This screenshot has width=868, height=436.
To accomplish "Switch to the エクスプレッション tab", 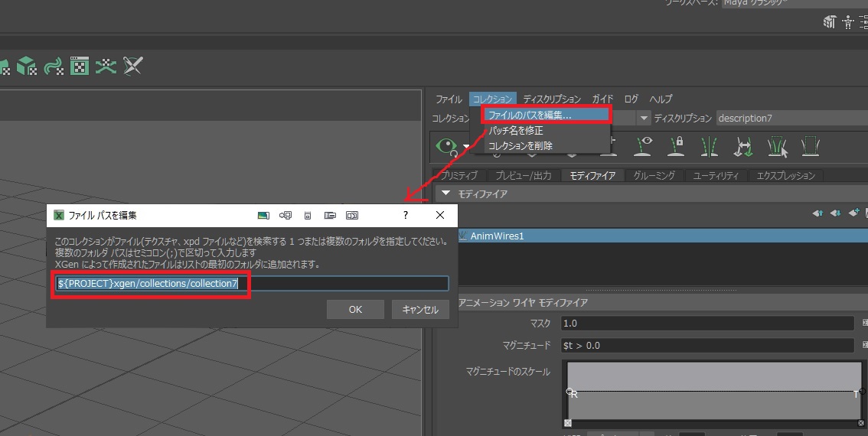I will (x=785, y=175).
